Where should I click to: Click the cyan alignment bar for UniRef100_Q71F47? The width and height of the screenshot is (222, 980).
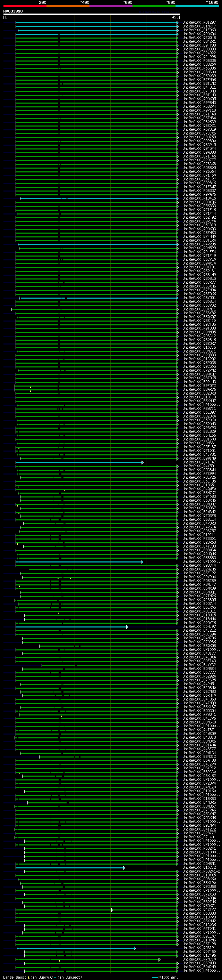pyautogui.click(x=79, y=463)
